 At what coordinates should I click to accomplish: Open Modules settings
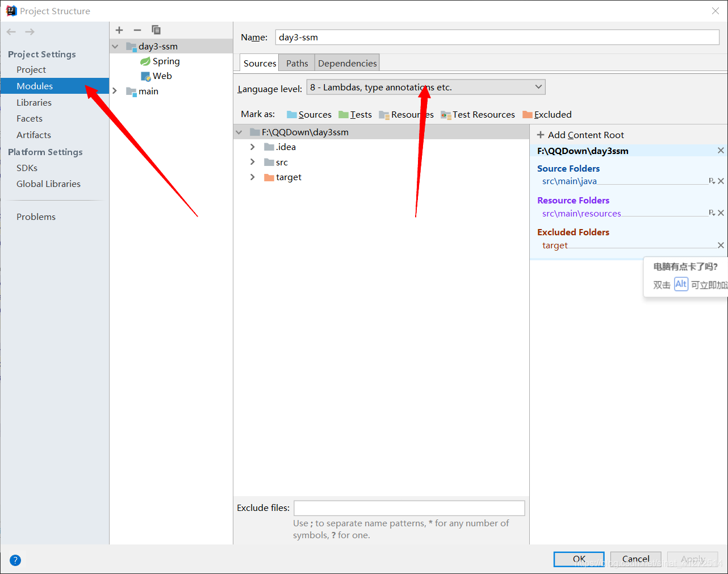[x=55, y=86]
